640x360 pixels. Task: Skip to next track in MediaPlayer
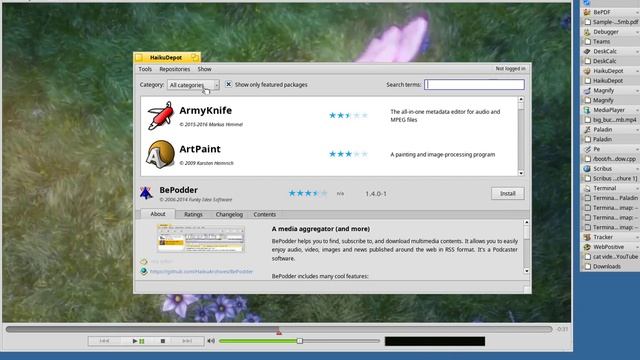187,341
